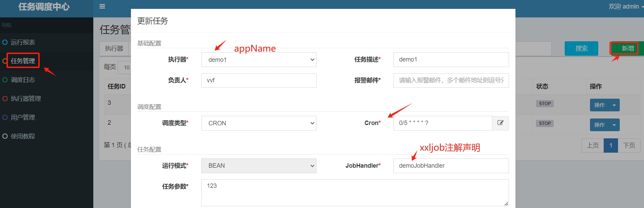The width and height of the screenshot is (644, 208).
Task: Click the 调度日志 circle icon
Action: click(x=5, y=80)
